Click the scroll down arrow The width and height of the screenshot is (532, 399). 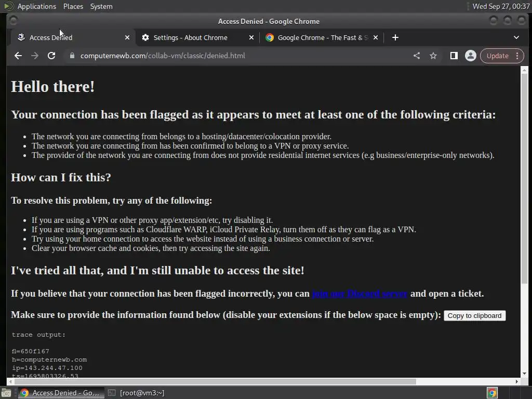click(x=524, y=374)
